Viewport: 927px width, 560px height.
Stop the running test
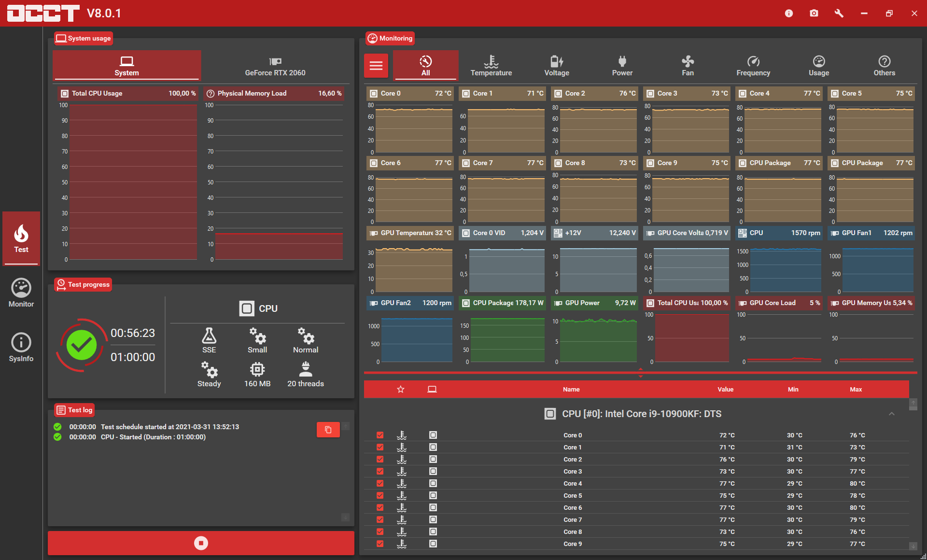(x=201, y=543)
